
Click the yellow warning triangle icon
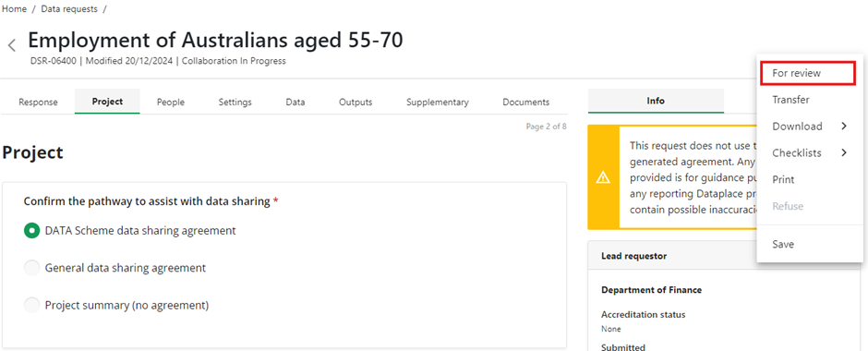pyautogui.click(x=603, y=177)
